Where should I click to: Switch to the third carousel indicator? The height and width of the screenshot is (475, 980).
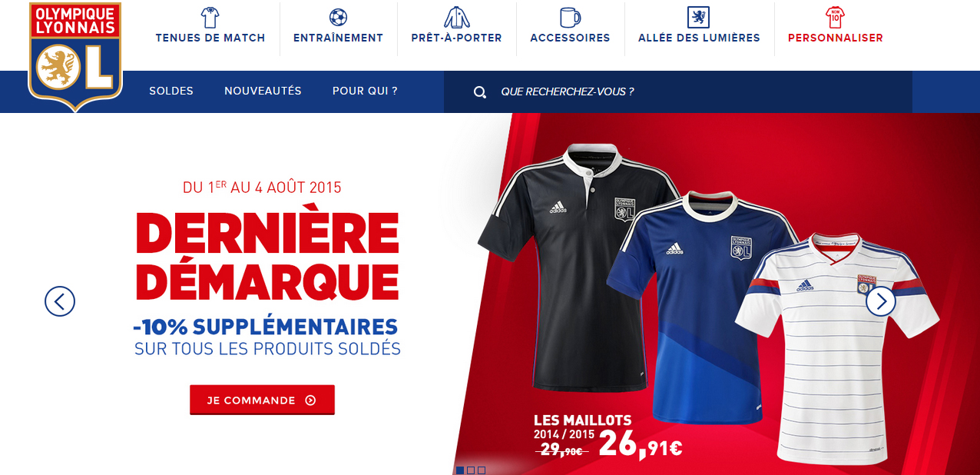(482, 470)
